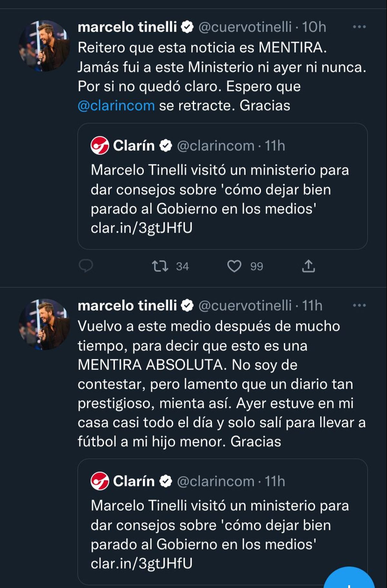Screen dimensions: 387x588
Task: Click the marcelo tinelli name on second tweet
Action: 127,305
